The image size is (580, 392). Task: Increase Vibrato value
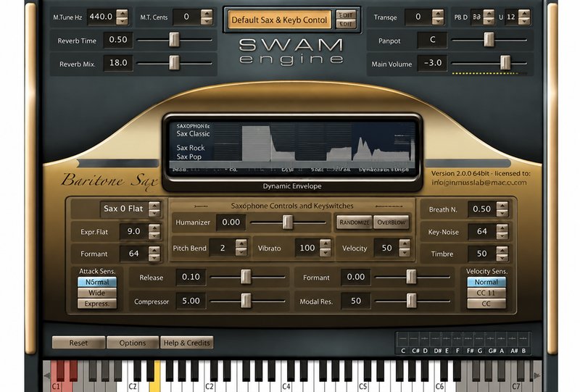(x=325, y=244)
